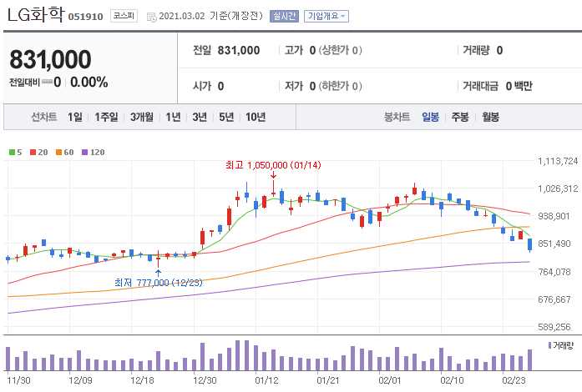Select the 1일 line chart tab
The width and height of the screenshot is (582, 392).
pos(75,118)
